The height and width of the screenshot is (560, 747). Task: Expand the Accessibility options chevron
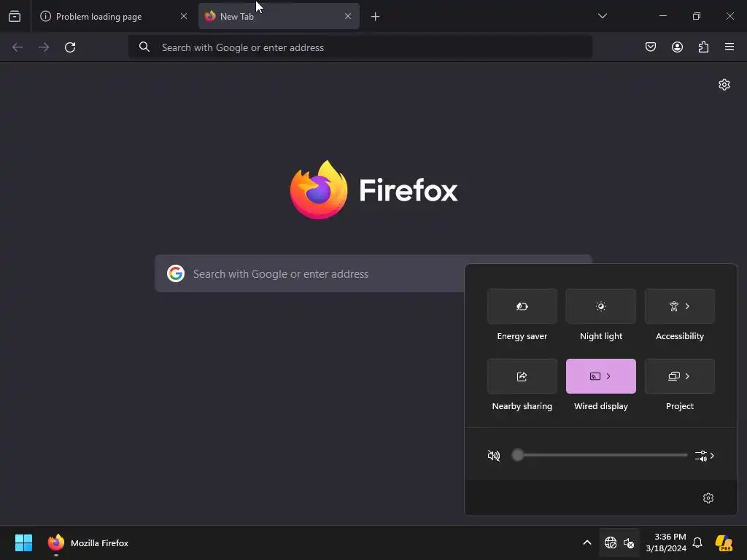tap(687, 306)
